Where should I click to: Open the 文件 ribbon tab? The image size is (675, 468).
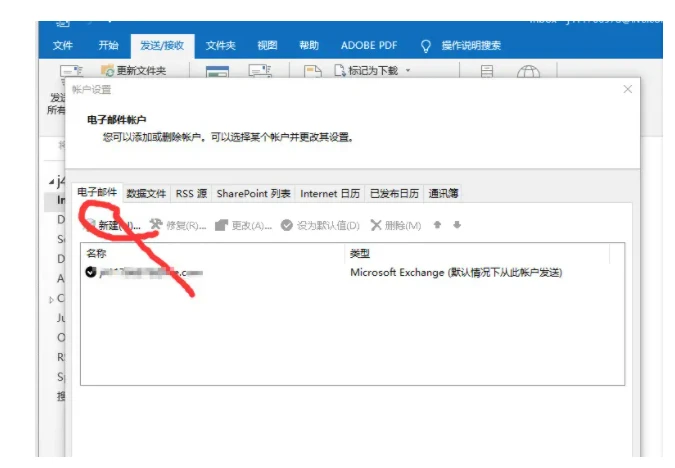click(x=63, y=45)
